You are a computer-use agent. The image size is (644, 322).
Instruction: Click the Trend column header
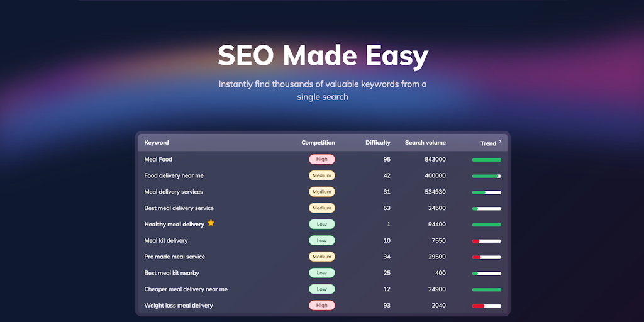[x=488, y=143]
